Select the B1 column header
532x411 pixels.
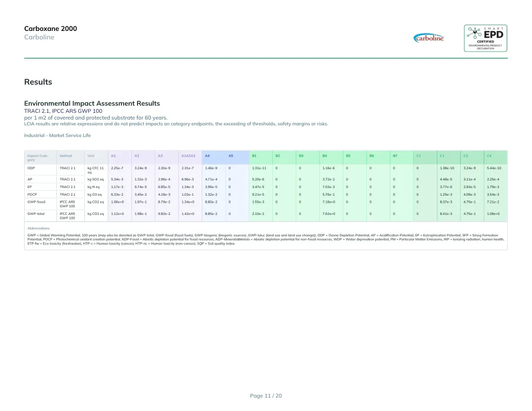click(x=254, y=156)
